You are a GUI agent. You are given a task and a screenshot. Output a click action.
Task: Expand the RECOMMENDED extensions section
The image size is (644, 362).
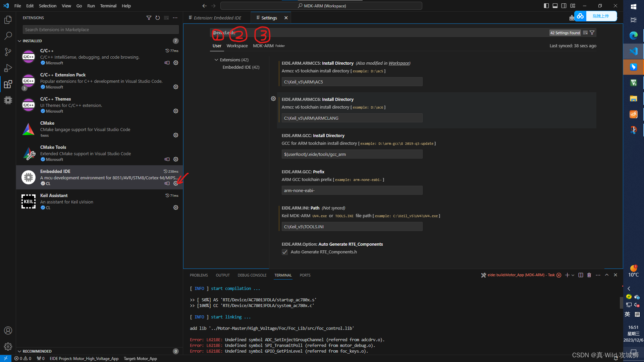[37, 351]
